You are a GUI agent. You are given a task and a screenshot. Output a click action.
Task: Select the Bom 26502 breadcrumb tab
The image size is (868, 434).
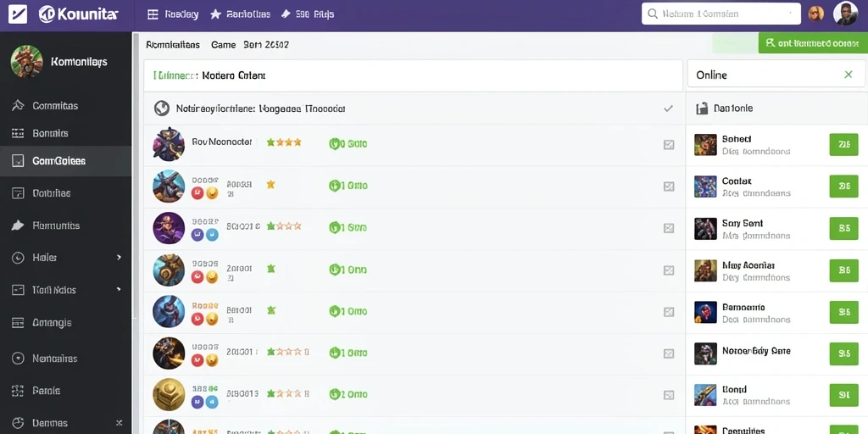266,45
